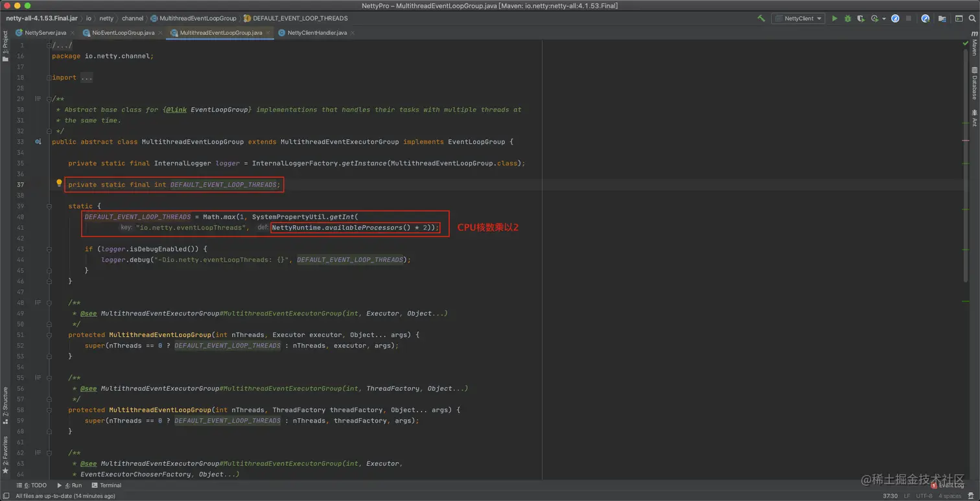
Task: Expand the profiler options arrow
Action: (884, 19)
